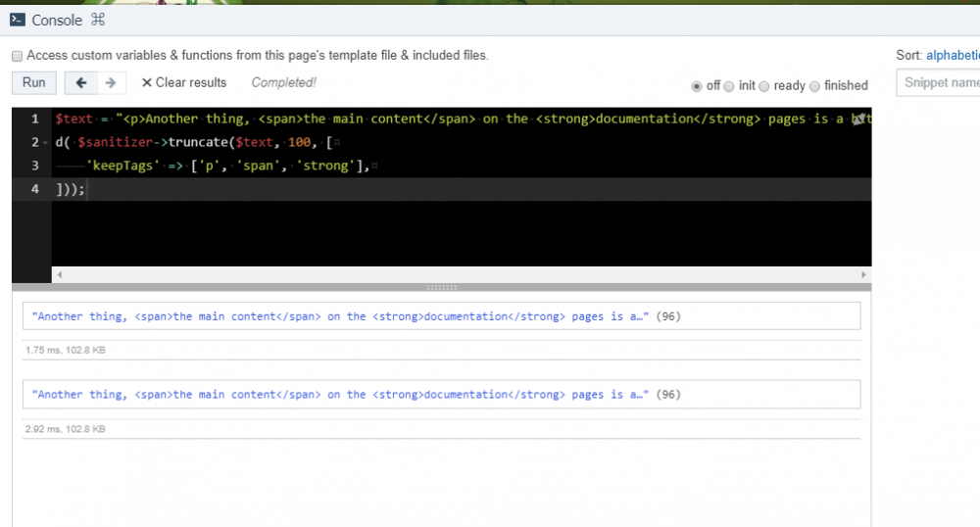Go to previous history entry arrow
This screenshot has height=527, width=980.
[81, 83]
